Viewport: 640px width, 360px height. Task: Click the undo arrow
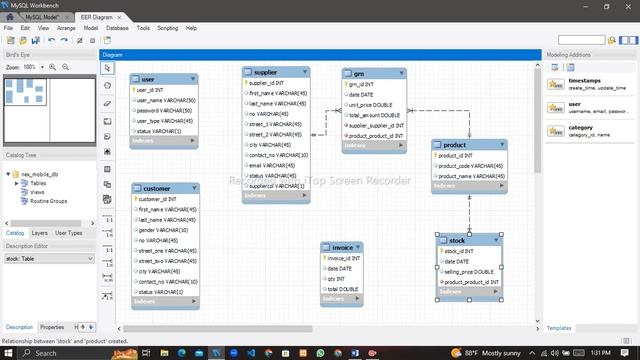point(51,40)
